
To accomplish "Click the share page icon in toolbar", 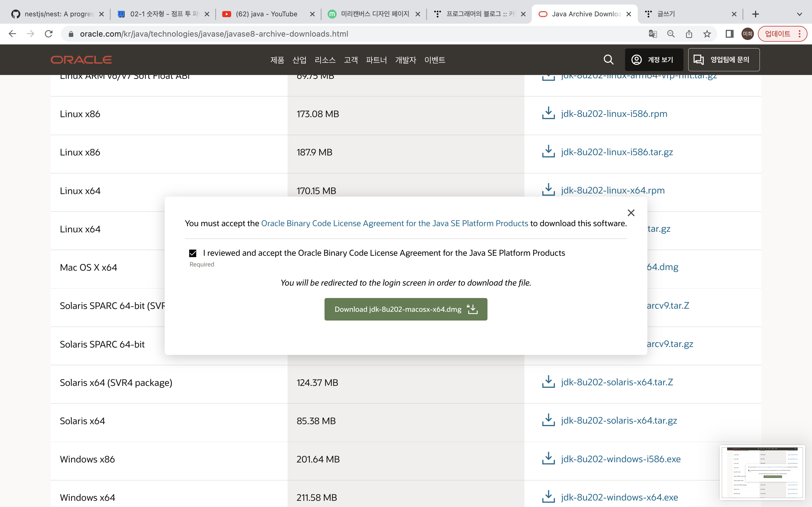I will coord(689,34).
